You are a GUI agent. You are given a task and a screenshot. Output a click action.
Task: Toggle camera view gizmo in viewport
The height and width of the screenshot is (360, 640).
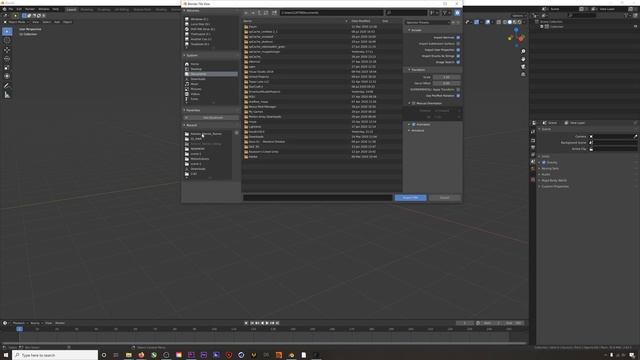[x=523, y=67]
